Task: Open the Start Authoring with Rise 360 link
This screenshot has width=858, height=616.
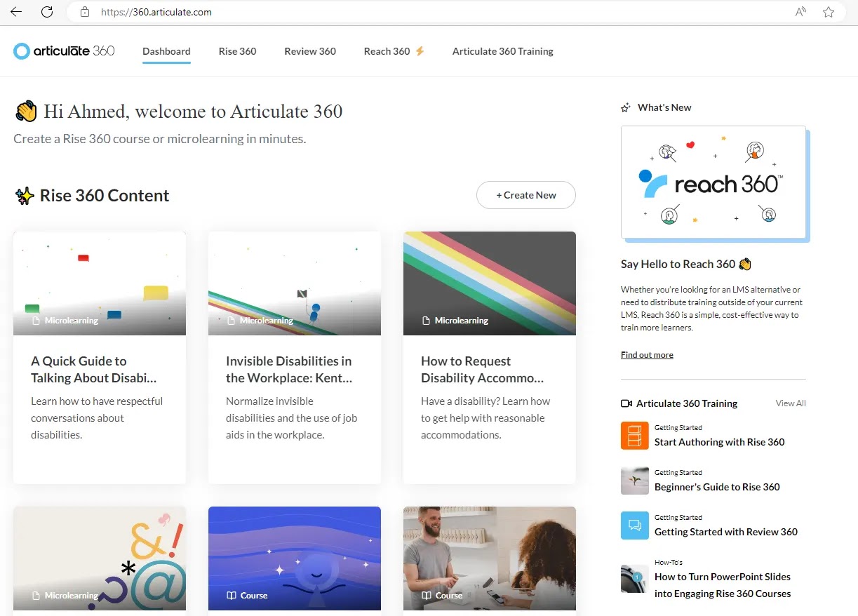Action: tap(720, 442)
